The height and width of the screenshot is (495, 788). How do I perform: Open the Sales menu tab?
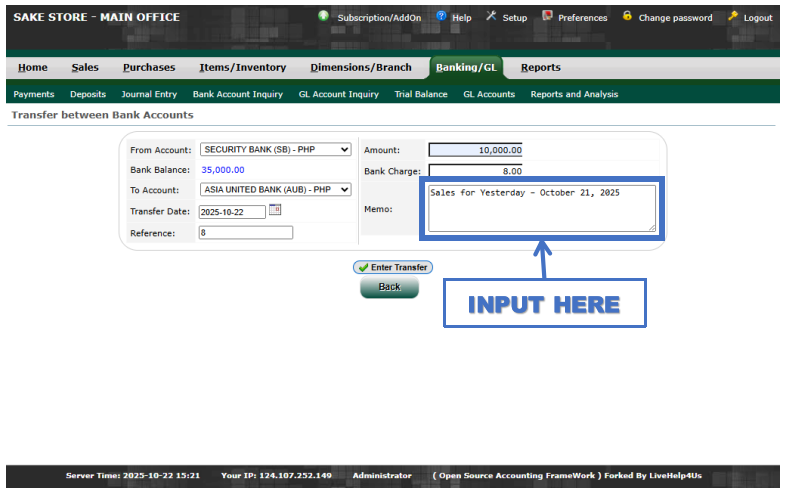point(85,68)
